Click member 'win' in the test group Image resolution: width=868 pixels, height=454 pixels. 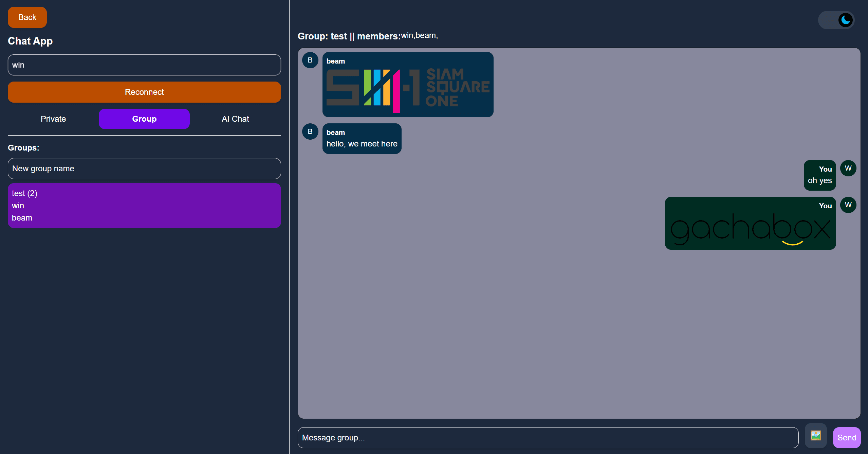18,206
